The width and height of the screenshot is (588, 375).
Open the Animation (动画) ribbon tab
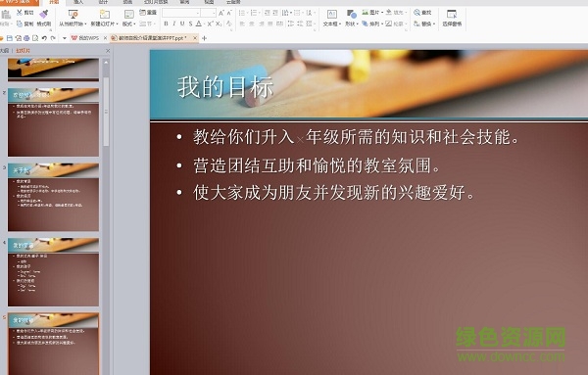click(x=127, y=2)
